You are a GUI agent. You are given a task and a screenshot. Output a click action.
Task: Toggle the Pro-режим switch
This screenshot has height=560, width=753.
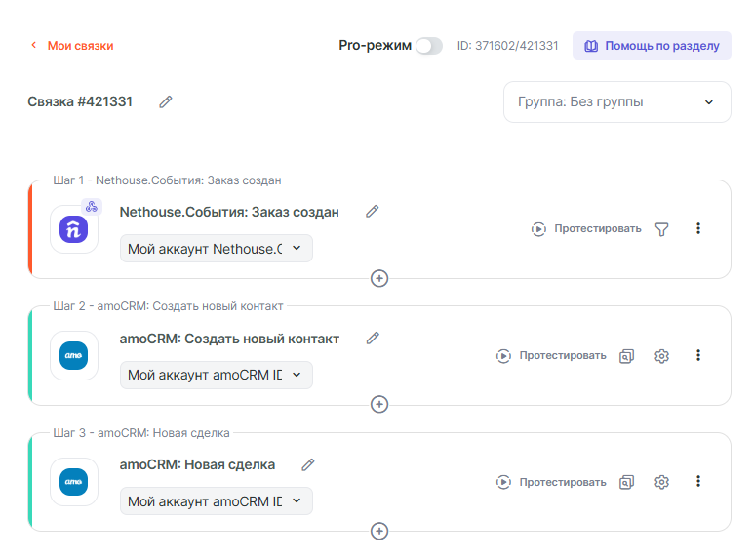click(x=428, y=46)
